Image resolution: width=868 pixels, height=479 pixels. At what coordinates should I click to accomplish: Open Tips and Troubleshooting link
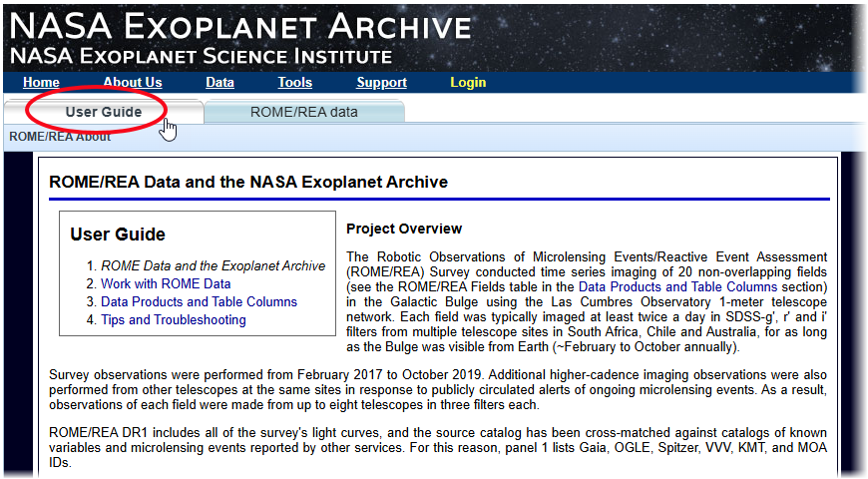click(174, 320)
